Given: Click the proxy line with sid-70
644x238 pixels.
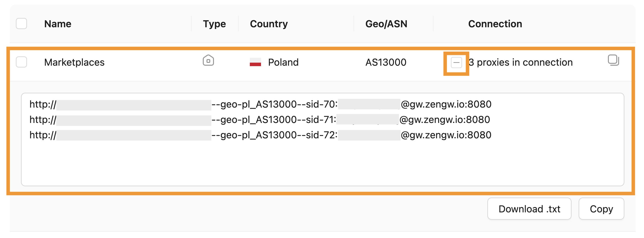Looking at the screenshot, I should click(x=260, y=104).
